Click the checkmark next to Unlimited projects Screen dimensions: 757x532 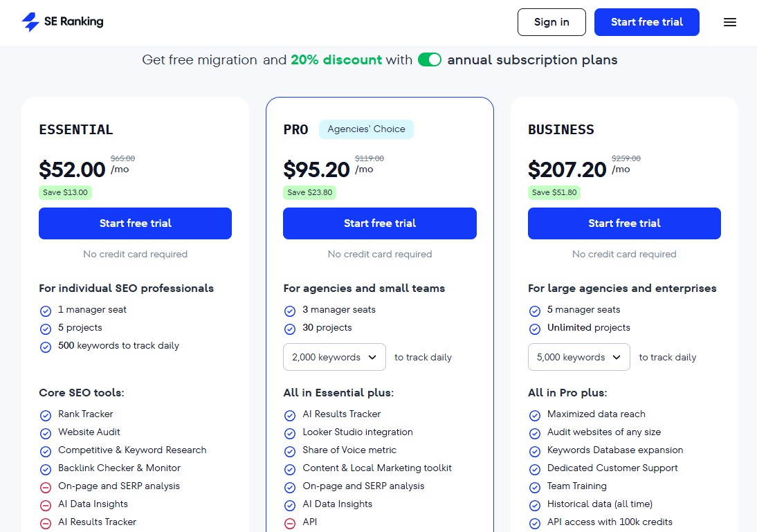535,327
